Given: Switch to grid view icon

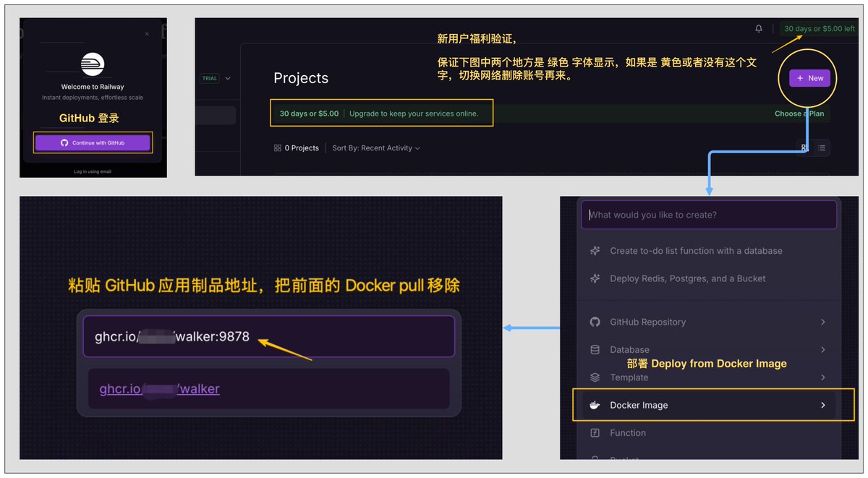Looking at the screenshot, I should [804, 148].
